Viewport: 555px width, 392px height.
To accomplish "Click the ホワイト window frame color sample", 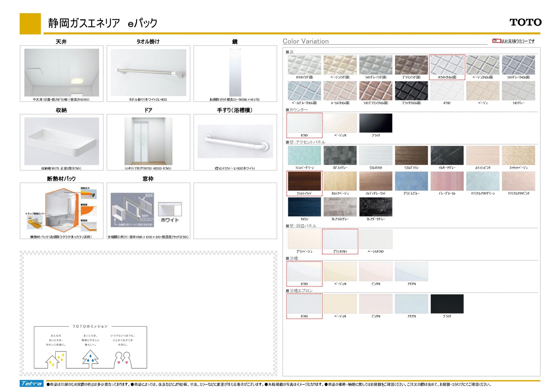I will (170, 209).
